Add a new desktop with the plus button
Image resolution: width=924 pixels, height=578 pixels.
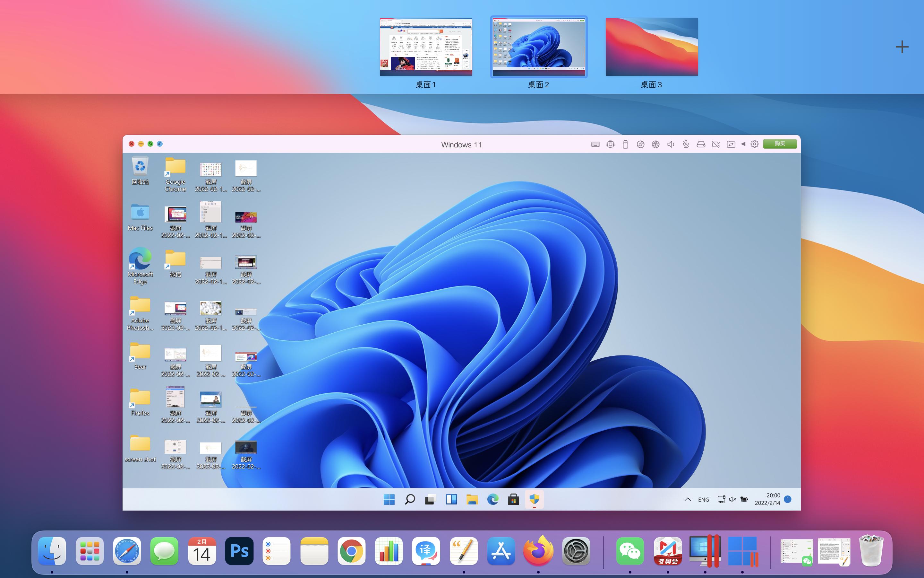click(x=902, y=47)
